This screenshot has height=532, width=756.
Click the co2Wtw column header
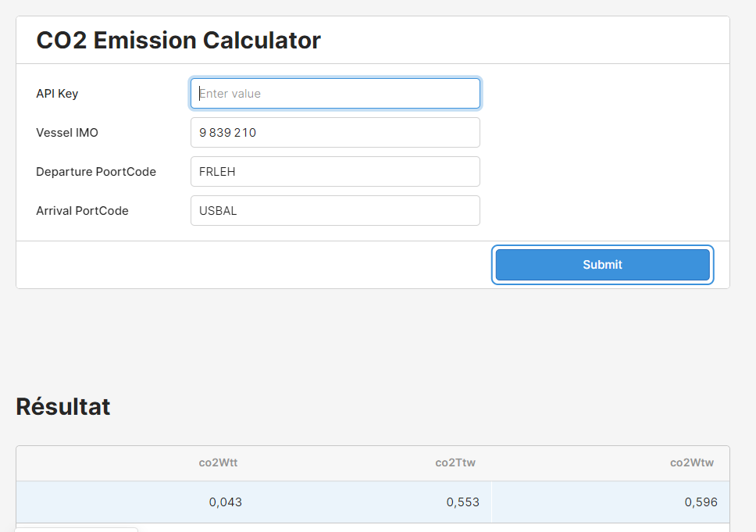tap(691, 462)
